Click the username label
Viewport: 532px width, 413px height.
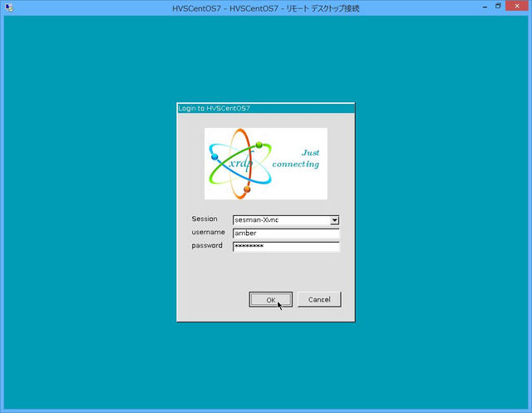tap(208, 233)
